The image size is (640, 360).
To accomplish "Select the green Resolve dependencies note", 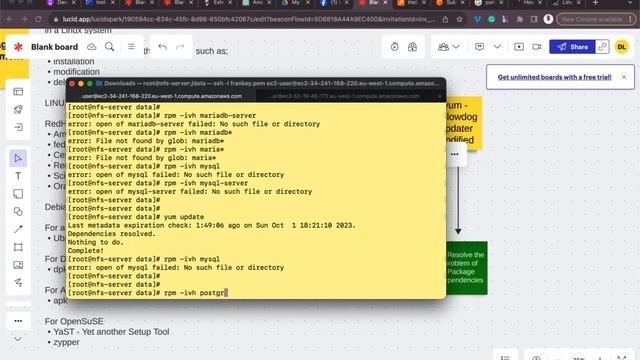I will point(467,267).
